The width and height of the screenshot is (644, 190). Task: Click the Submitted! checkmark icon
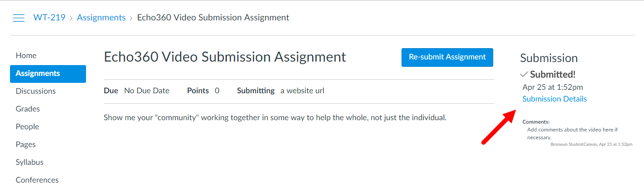524,74
